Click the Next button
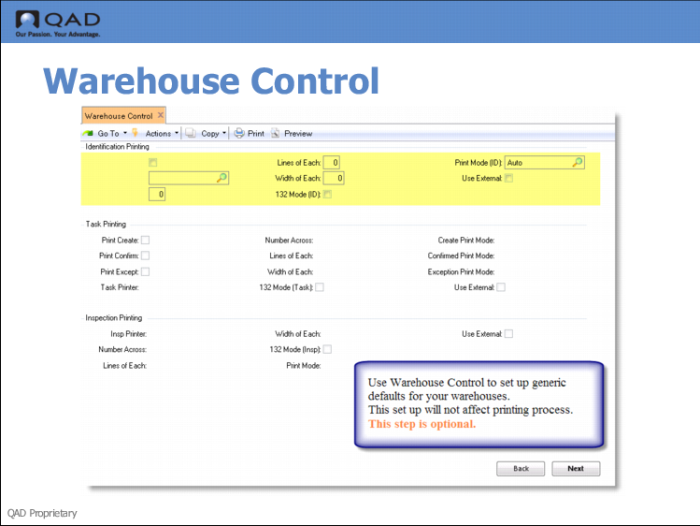Screen dimensions: 700x526 (x=576, y=468)
